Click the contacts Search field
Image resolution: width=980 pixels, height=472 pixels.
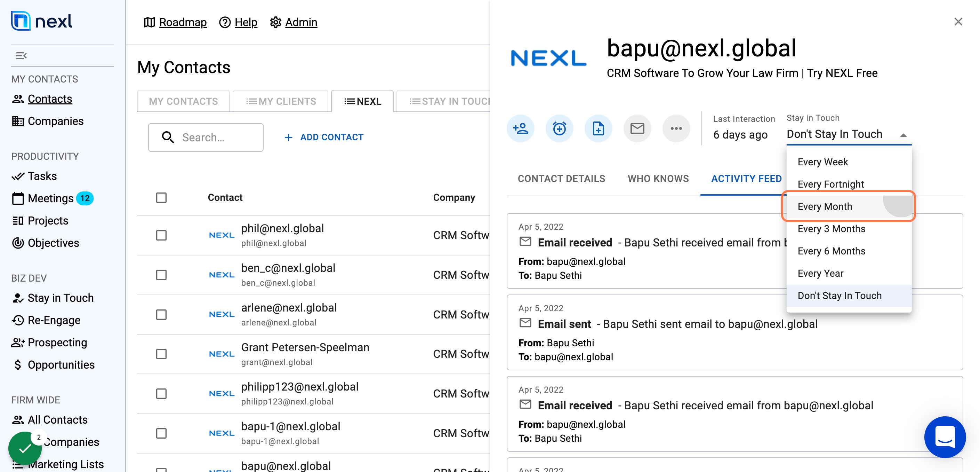click(206, 137)
